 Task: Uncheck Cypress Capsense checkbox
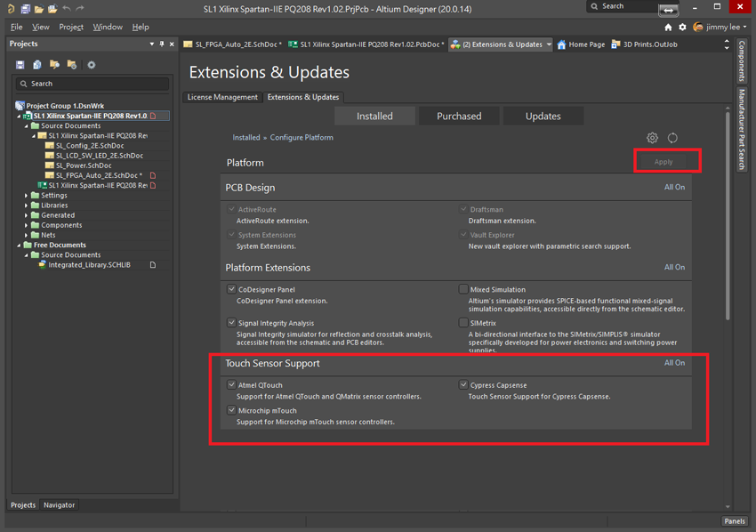[x=463, y=384]
